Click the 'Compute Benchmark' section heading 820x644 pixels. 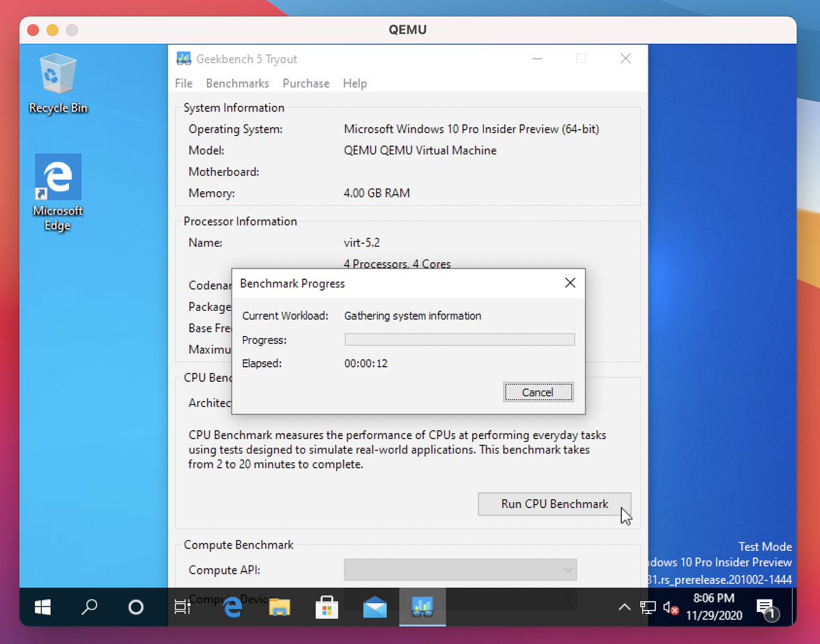[x=238, y=545]
